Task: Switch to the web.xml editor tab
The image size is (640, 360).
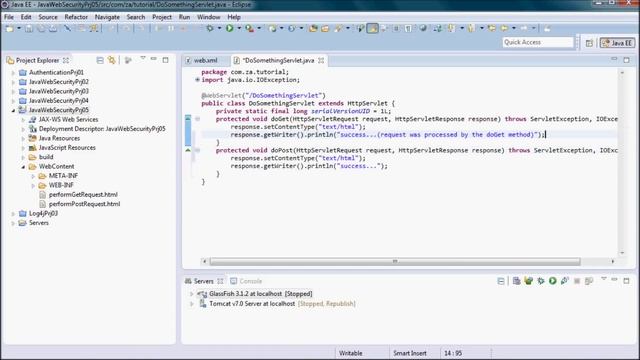Action: [205, 60]
